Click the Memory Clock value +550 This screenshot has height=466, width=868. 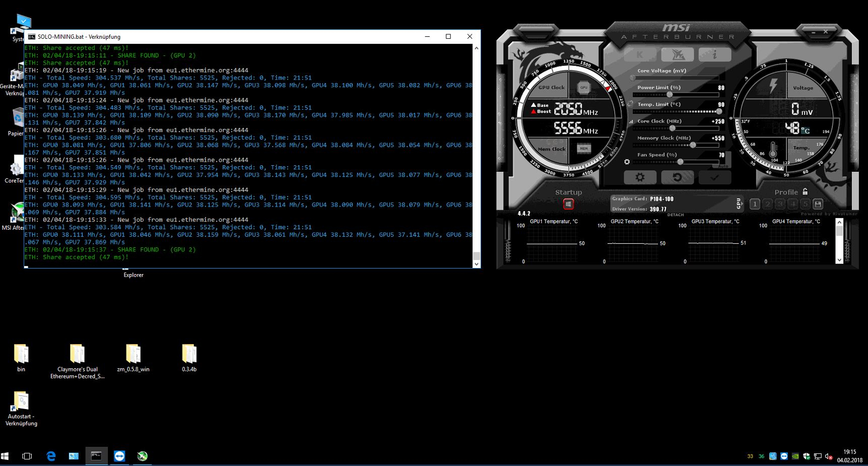pyautogui.click(x=718, y=138)
